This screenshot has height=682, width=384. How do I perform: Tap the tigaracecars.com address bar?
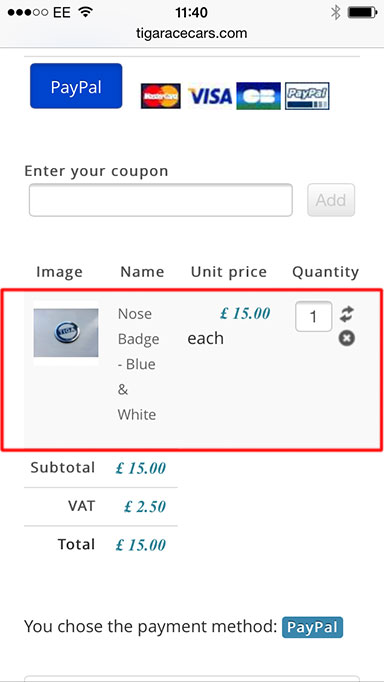pyautogui.click(x=192, y=33)
